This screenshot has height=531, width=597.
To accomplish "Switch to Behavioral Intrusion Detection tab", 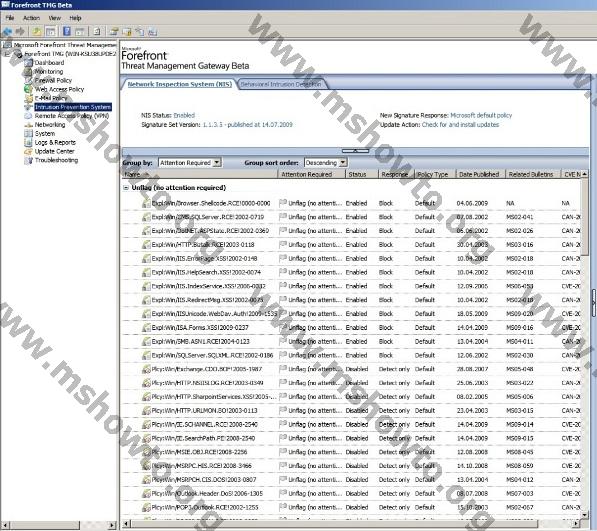I will tap(281, 84).
